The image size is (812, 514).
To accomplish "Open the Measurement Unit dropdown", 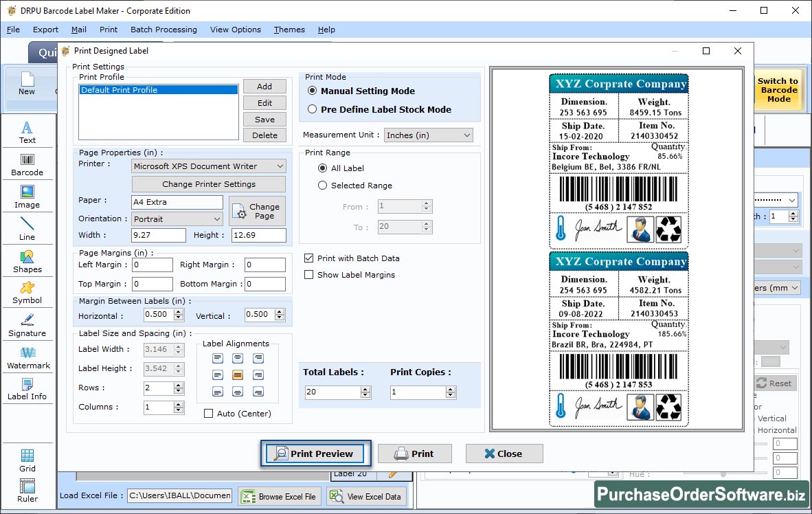I will click(x=429, y=135).
